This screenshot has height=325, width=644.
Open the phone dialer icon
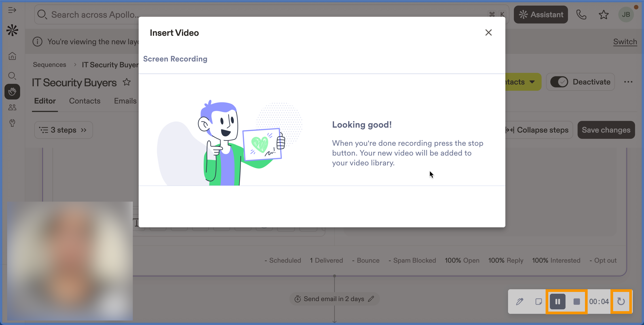pos(581,15)
